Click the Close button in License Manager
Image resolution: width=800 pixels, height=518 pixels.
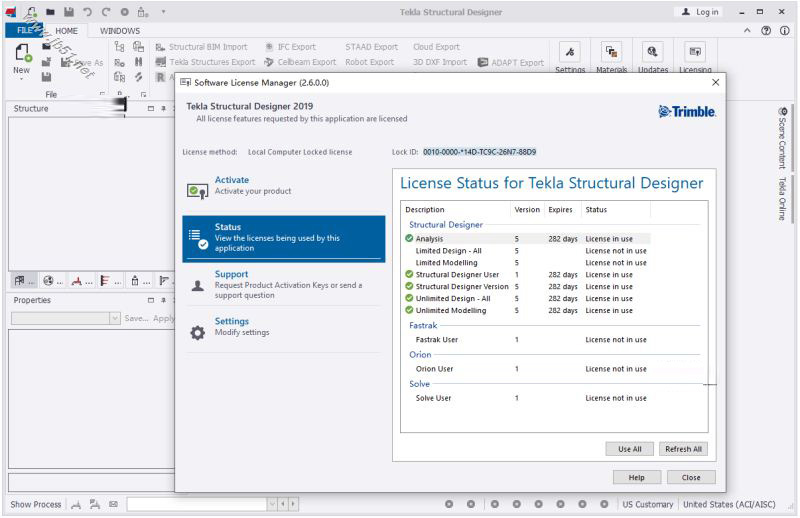[691, 478]
